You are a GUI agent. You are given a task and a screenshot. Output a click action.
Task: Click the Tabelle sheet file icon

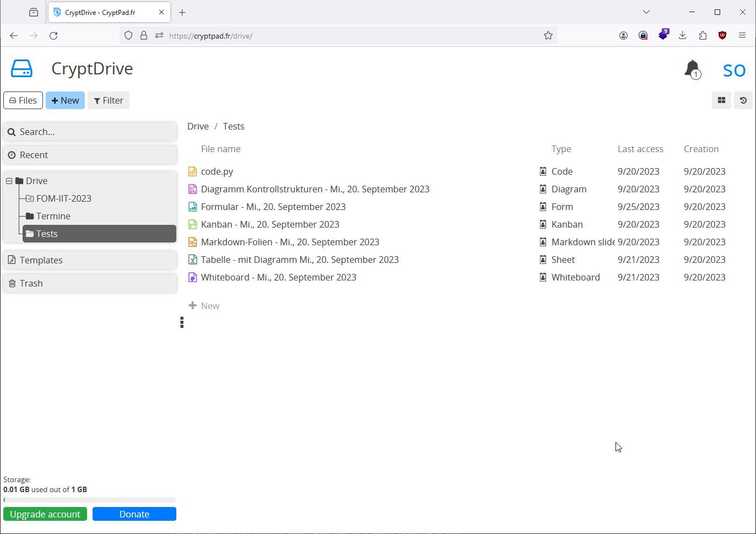192,260
